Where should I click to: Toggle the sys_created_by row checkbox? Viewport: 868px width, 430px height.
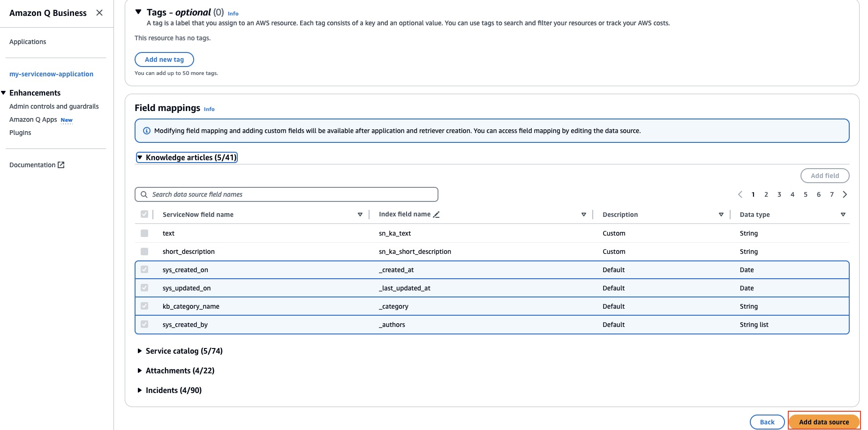[144, 324]
